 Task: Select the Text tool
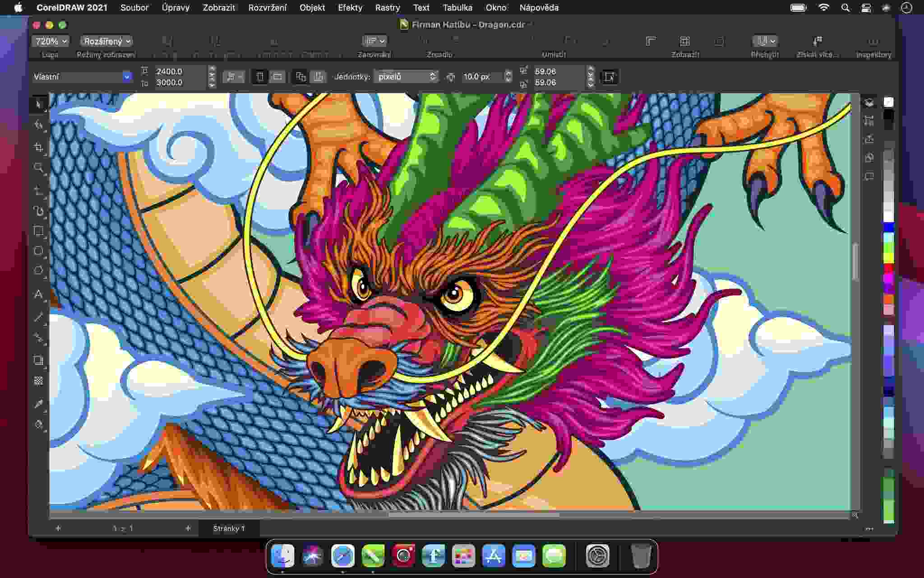[x=39, y=294]
